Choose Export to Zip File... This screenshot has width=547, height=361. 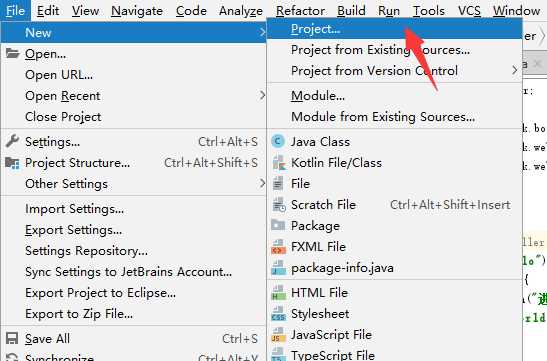[79, 314]
